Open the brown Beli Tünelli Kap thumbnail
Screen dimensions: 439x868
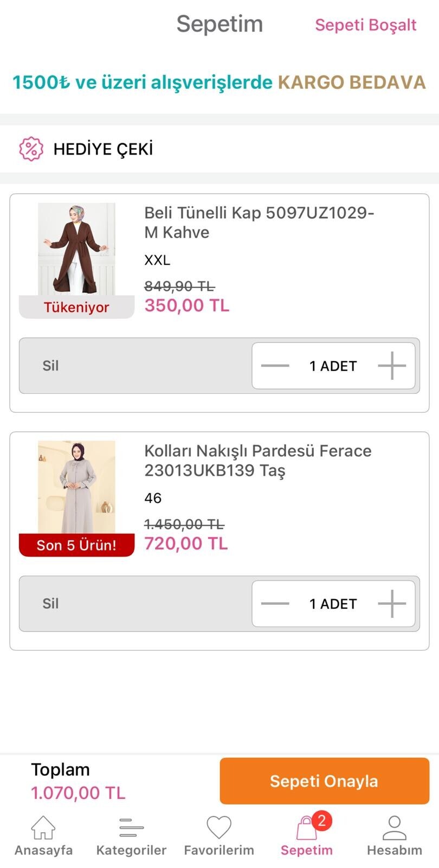pos(76,250)
